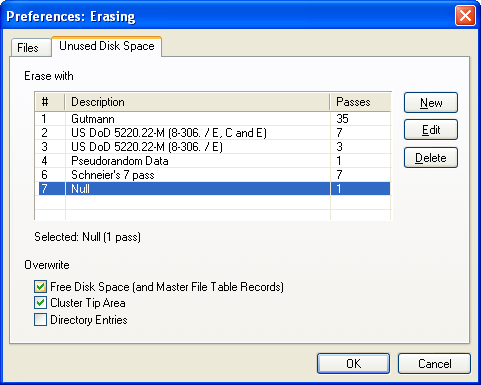Click the New method button
Viewport: 481px width, 385px height.
tap(431, 103)
